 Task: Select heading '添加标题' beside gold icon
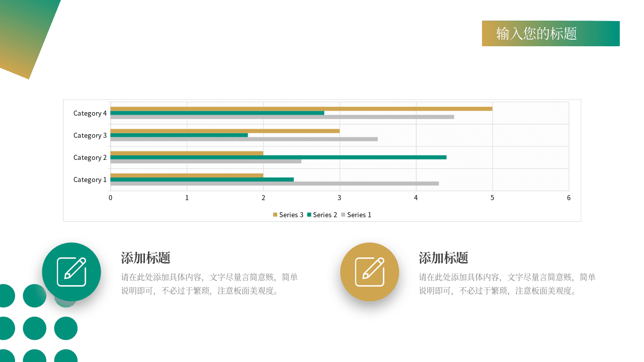(444, 258)
